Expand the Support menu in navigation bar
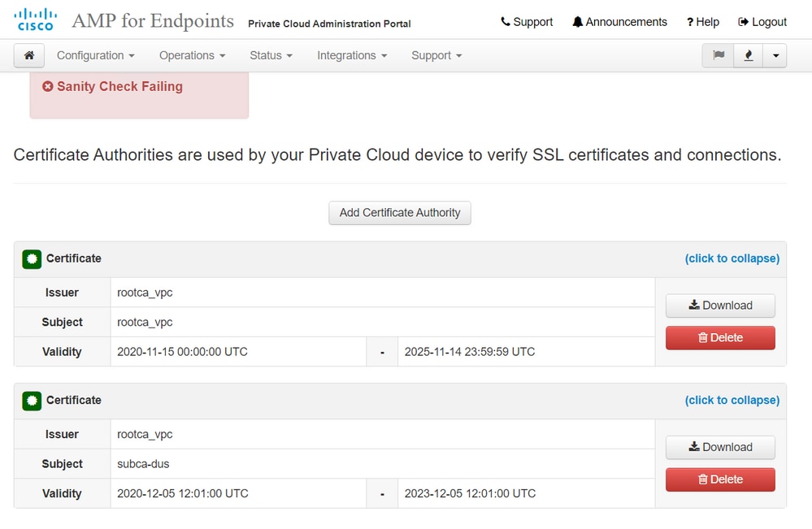Screen dimensions: 812x529 [436, 55]
